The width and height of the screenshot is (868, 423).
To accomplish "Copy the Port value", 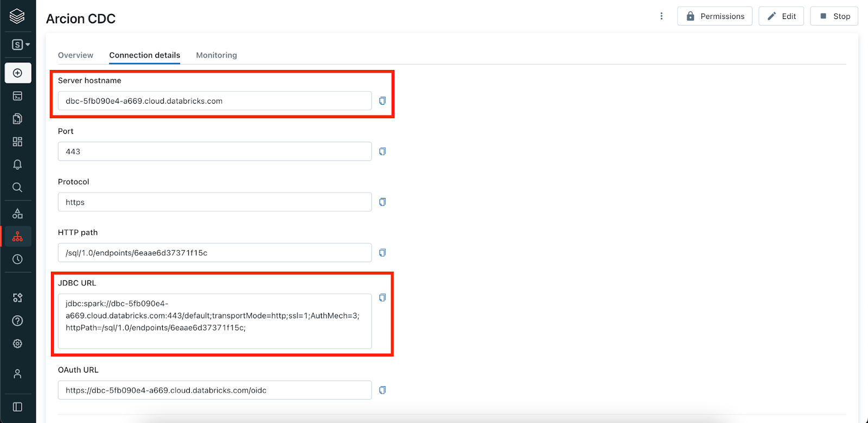I will (382, 151).
